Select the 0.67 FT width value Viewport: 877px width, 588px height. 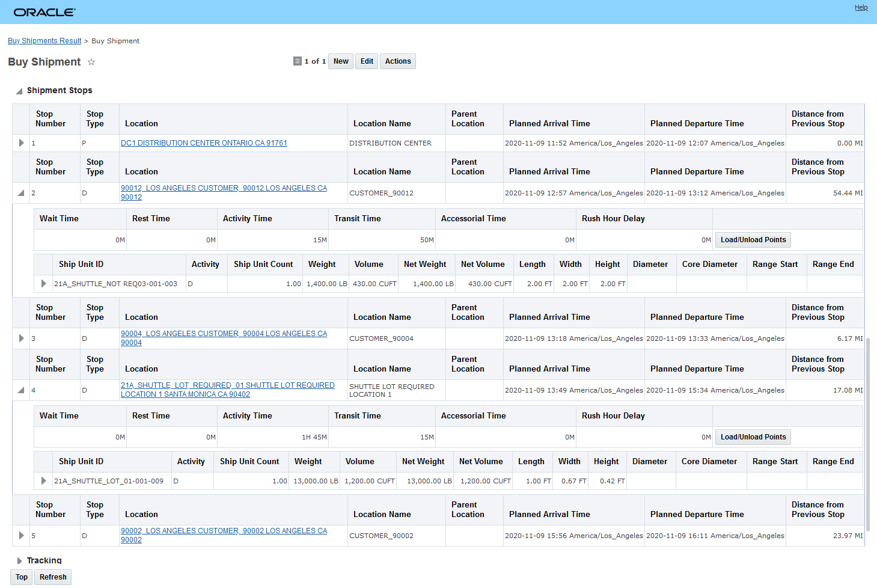coord(574,481)
